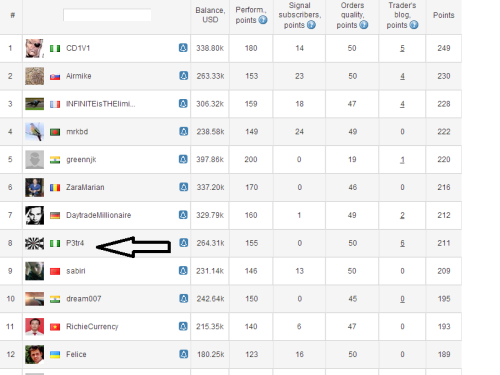Click help icon next to Orders quality points
The height and width of the screenshot is (375, 500).
364,25
